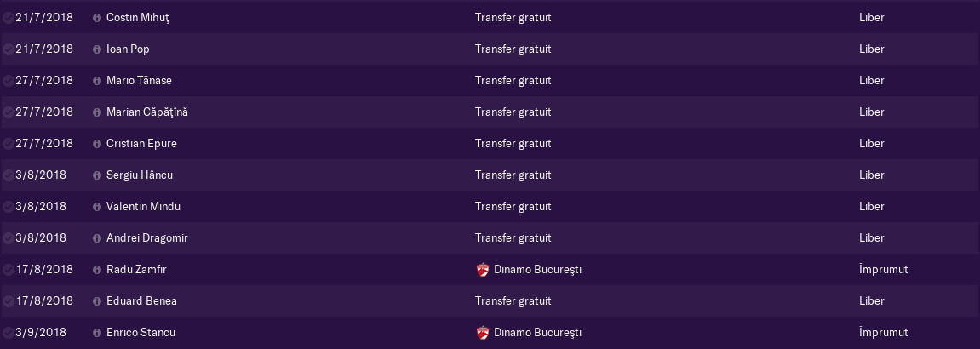The width and height of the screenshot is (980, 349).
Task: Open info icon beside Eduard Benea
Action: (x=97, y=301)
